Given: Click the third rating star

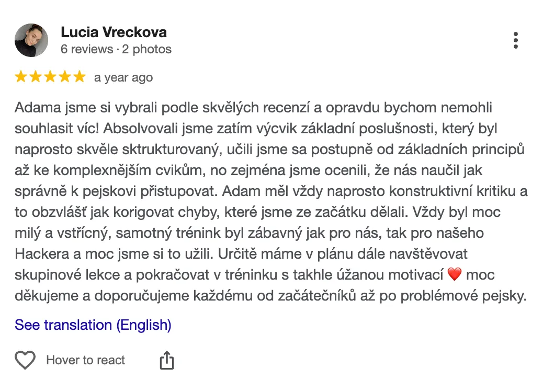Looking at the screenshot, I should [x=50, y=77].
